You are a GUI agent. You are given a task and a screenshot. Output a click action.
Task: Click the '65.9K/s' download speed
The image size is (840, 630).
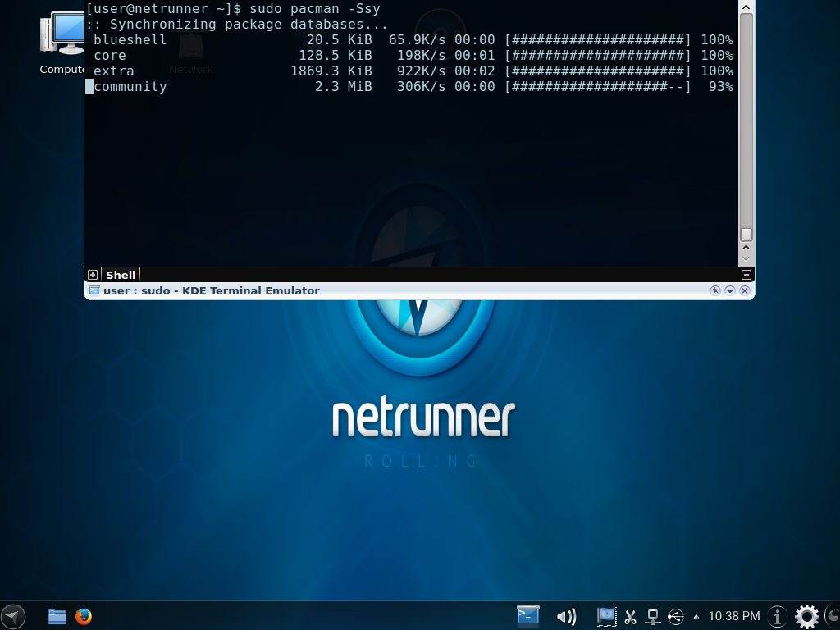click(x=417, y=39)
